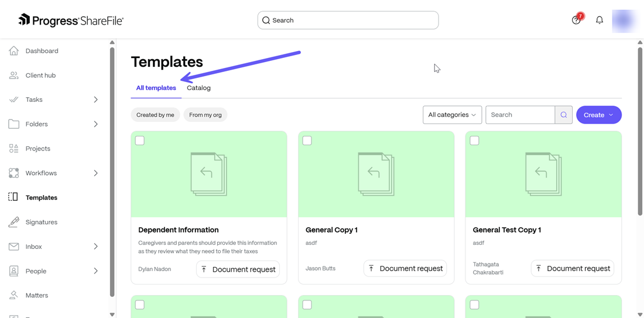Viewport: 644px width, 318px height.
Task: Open Dashboard in the sidebar
Action: point(42,51)
